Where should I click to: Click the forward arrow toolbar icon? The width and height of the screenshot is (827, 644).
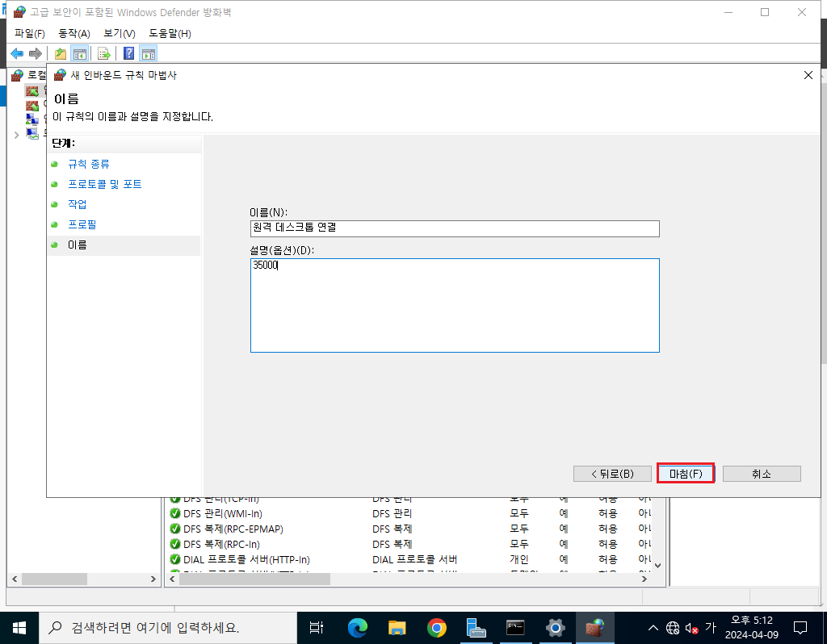pyautogui.click(x=36, y=53)
